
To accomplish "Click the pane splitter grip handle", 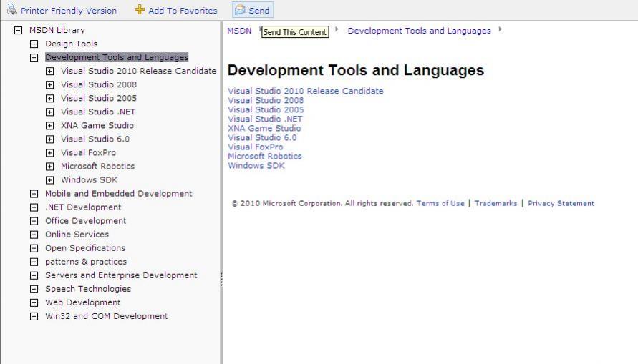I will (221, 280).
